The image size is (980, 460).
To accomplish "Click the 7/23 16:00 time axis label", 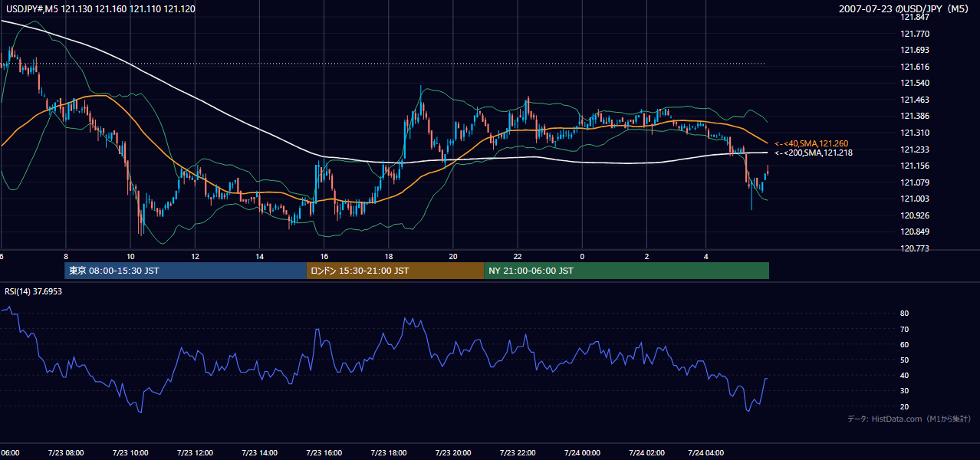I will (324, 452).
